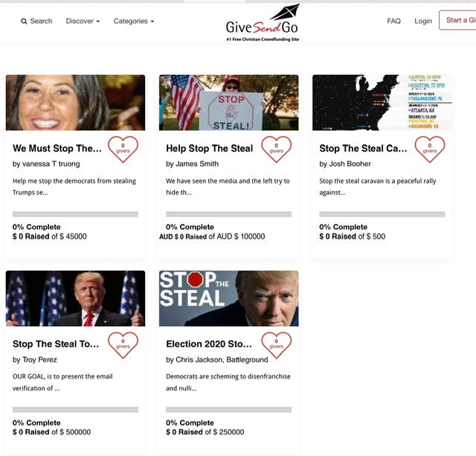476x456 pixels.
Task: Open the GiveSendGo logo home link
Action: click(x=263, y=23)
